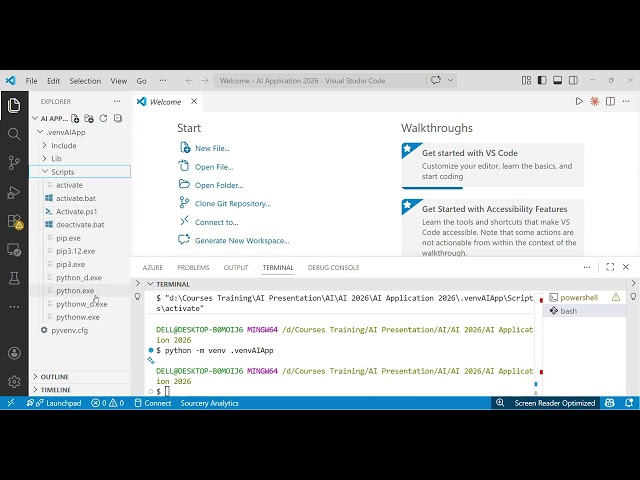Viewport: 640px width, 480px height.
Task: Maximize the terminal panel size
Action: tap(610, 267)
